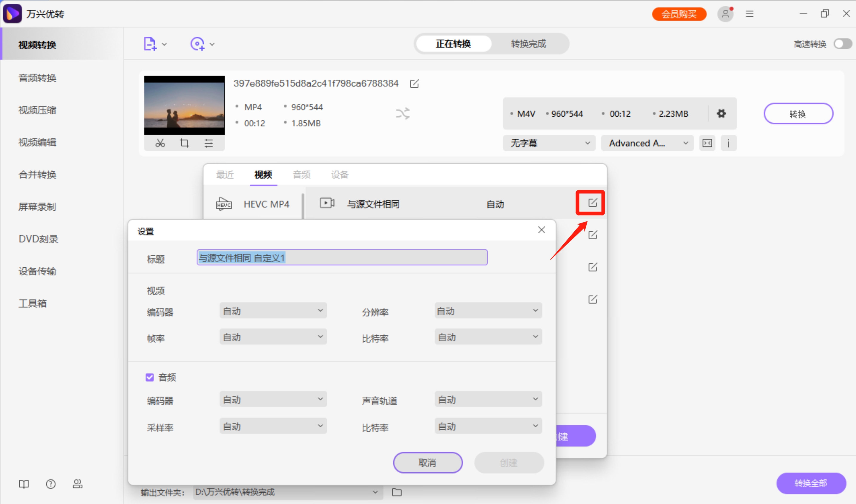The image size is (856, 504).
Task: Select the trim scissors icon under thumbnail
Action: pos(160,143)
